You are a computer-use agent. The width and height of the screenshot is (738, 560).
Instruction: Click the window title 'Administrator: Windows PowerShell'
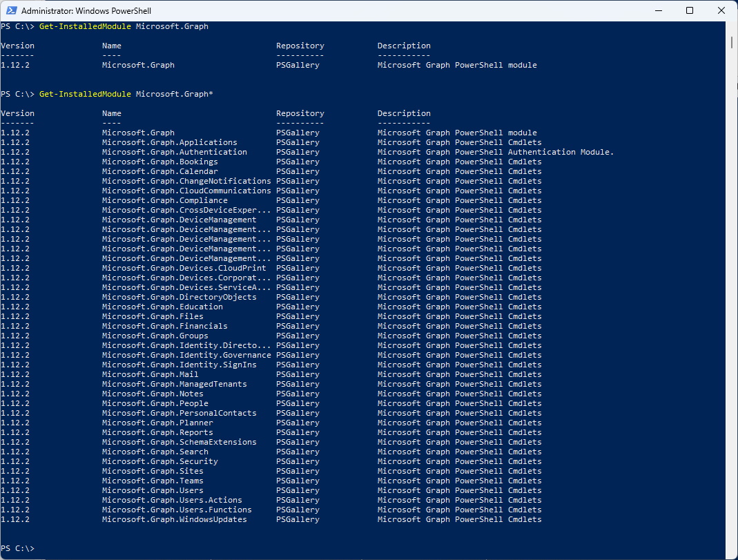pyautogui.click(x=86, y=11)
